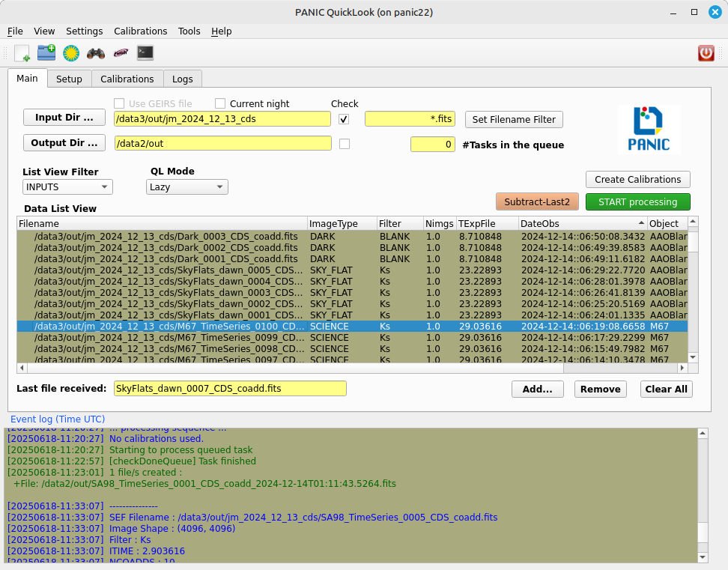
Task: Click the *.fits filename filter field
Action: [x=410, y=119]
